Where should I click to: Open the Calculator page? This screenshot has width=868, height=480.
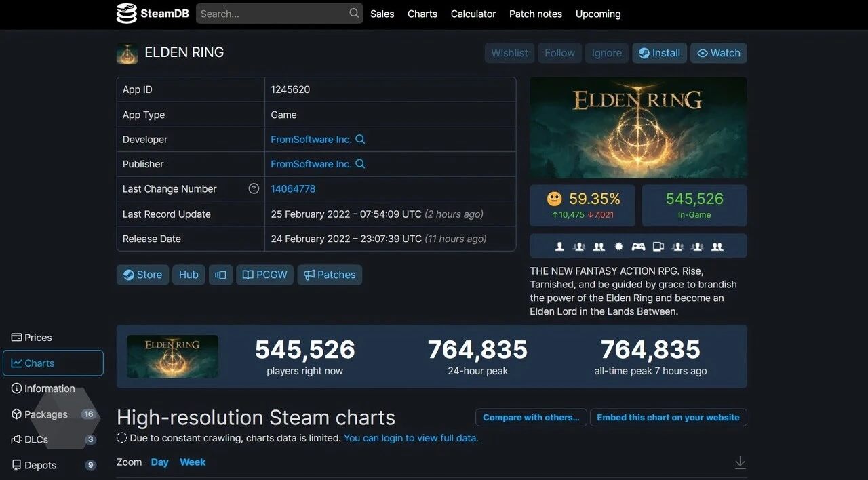click(473, 14)
